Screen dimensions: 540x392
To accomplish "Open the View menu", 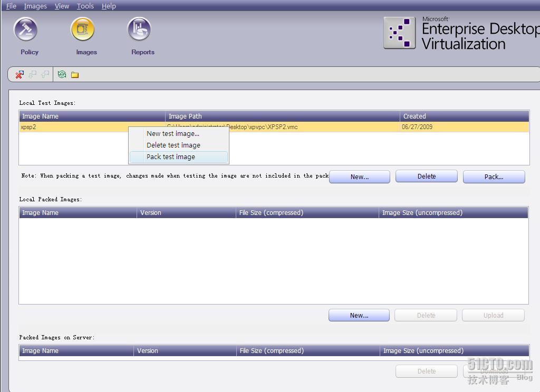I will pyautogui.click(x=62, y=6).
